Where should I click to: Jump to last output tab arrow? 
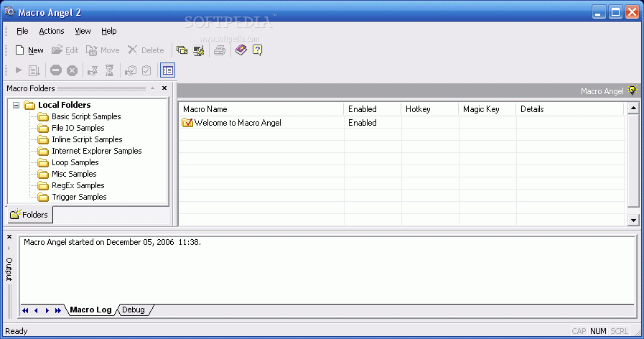point(58,311)
